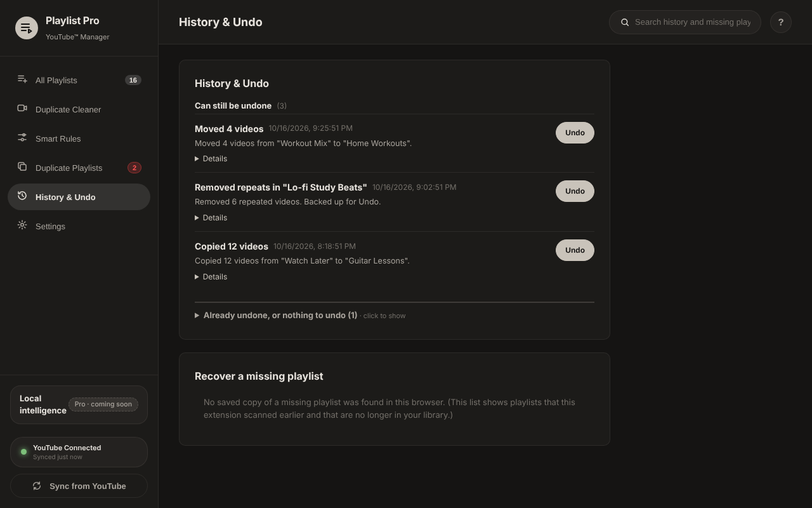Click the "Copied 12 videos" title
Viewport: 812px width, 508px height.
click(x=232, y=246)
